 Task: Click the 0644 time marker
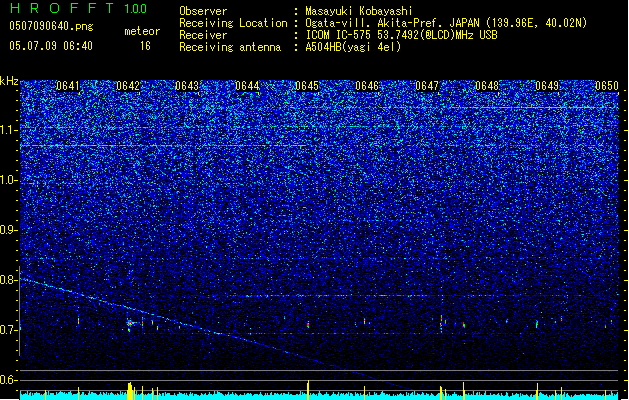click(248, 86)
